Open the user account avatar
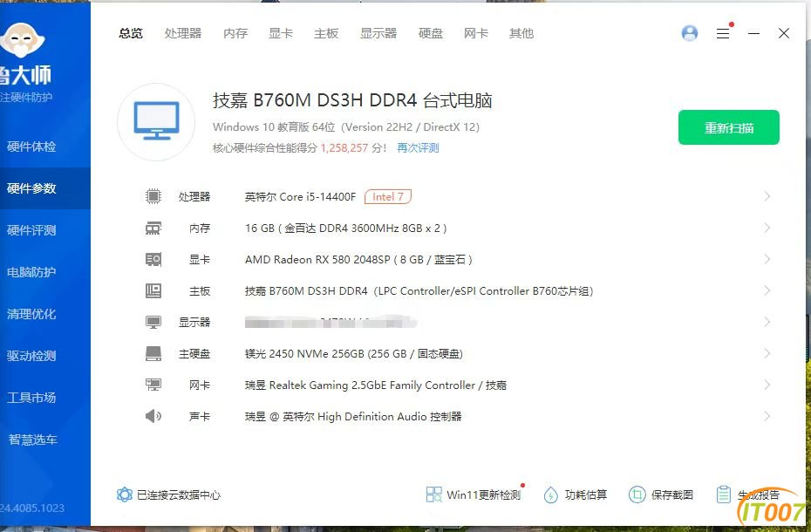Screen dimensions: 811x532 [x=690, y=33]
